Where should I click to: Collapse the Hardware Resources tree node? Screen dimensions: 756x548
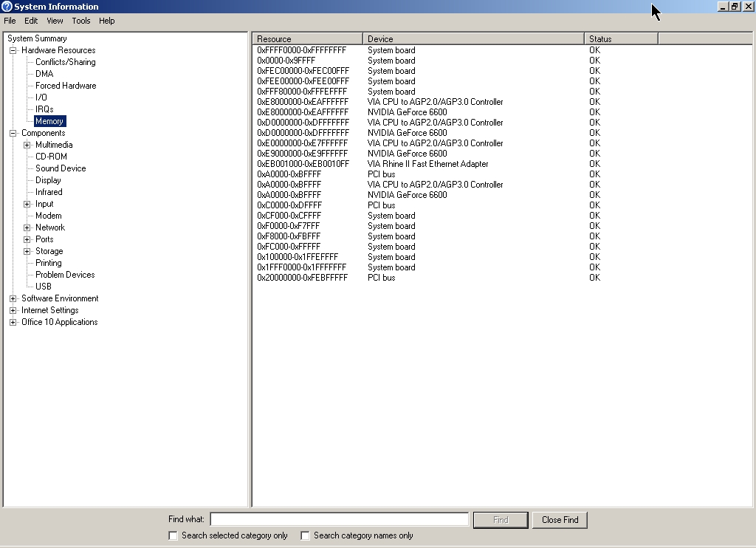(x=13, y=50)
